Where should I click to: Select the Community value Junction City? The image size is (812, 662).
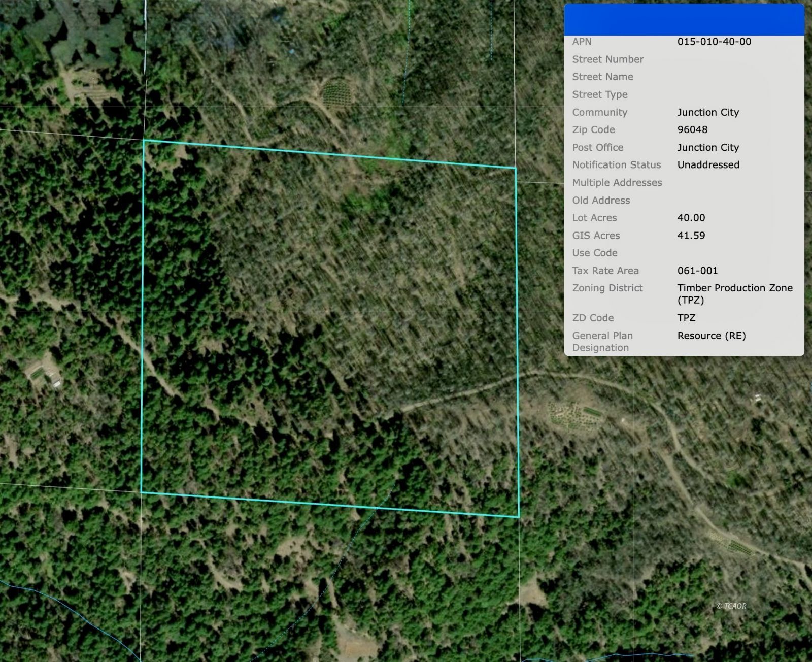(x=707, y=112)
